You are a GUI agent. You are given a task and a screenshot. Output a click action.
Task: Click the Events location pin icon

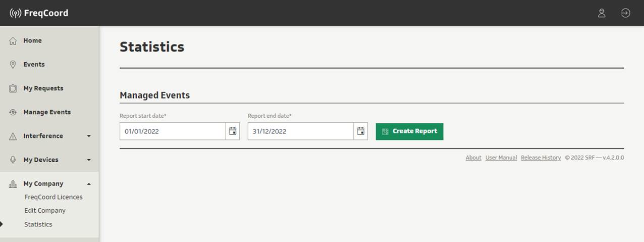click(13, 65)
